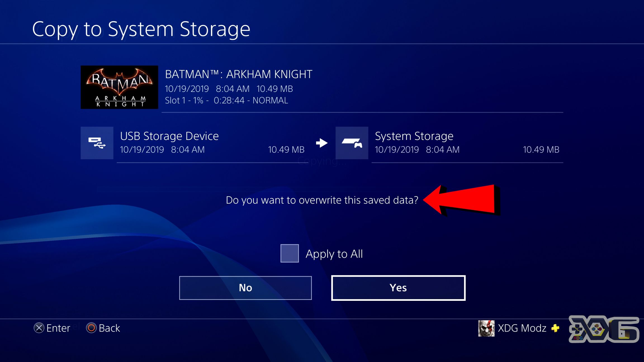Check the overwrite confirmation checkbox
This screenshot has width=644, height=362.
pyautogui.click(x=290, y=253)
